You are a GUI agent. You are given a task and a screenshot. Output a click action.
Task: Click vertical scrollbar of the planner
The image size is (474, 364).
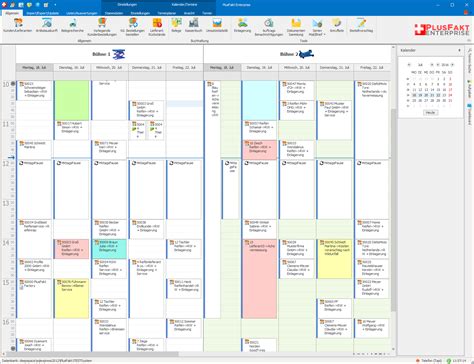393,210
